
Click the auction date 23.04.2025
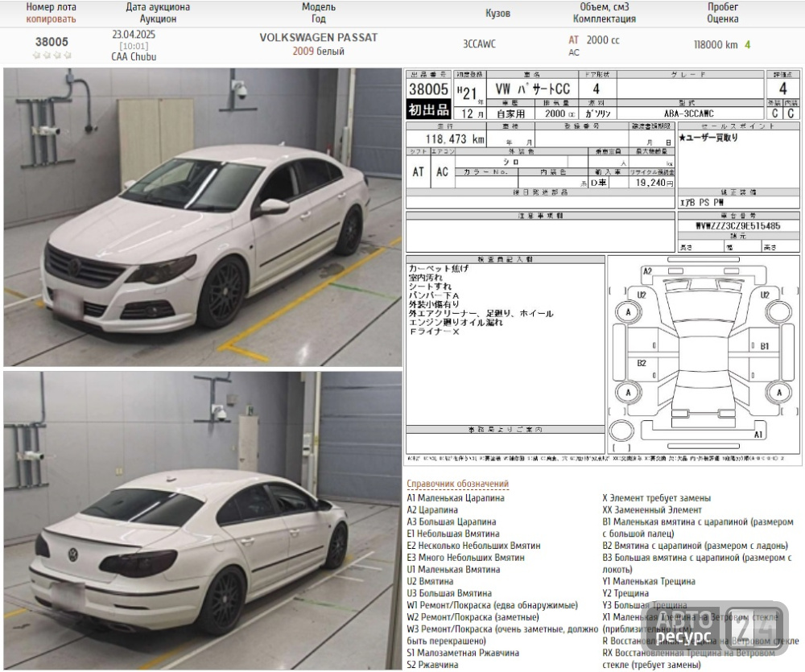pyautogui.click(x=134, y=35)
